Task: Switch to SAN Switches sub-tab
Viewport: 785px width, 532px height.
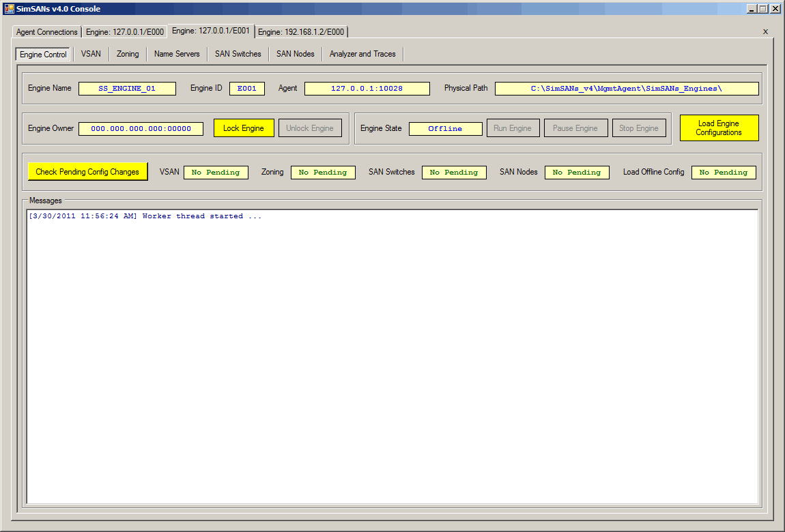Action: (x=238, y=54)
